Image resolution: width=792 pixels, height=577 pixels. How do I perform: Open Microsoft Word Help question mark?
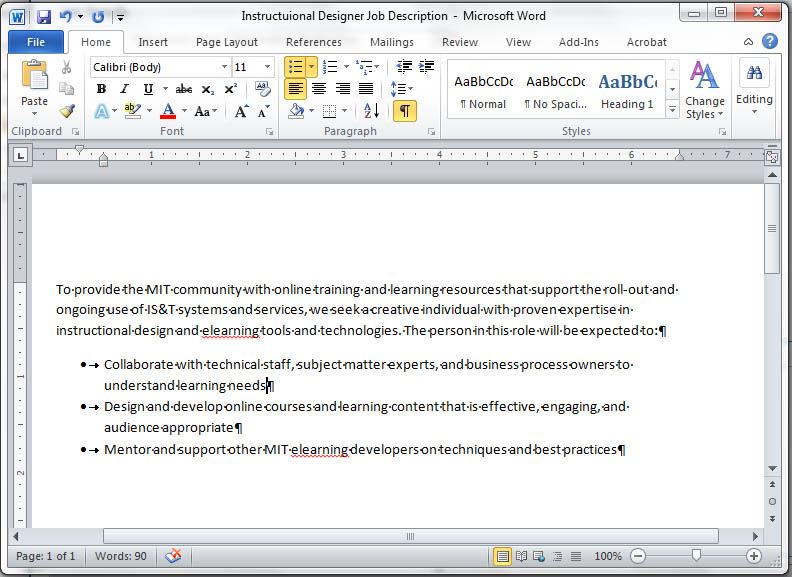tap(769, 41)
